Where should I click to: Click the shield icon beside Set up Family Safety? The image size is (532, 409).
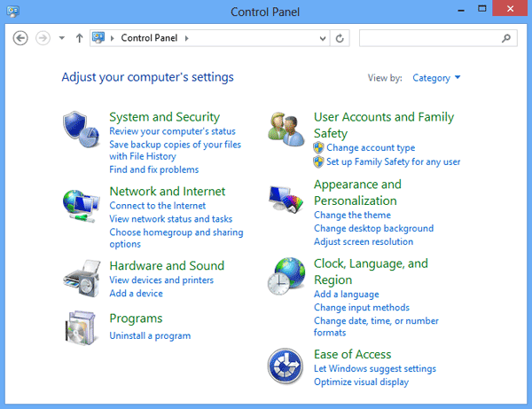[x=318, y=161]
